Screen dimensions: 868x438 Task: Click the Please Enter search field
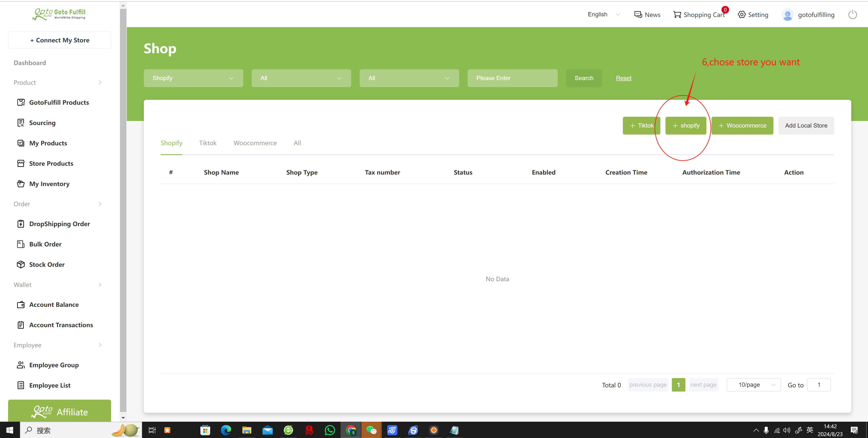coord(512,78)
